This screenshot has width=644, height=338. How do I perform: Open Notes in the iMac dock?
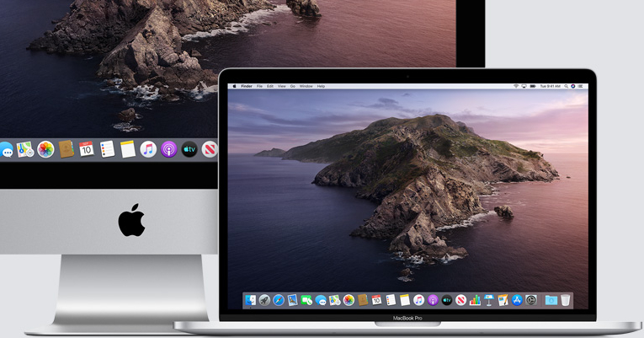tap(128, 149)
